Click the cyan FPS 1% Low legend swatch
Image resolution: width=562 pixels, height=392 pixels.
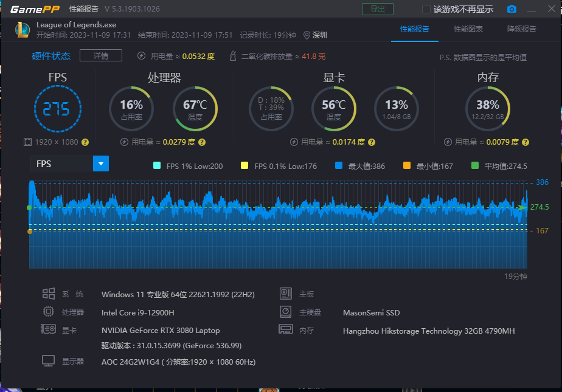click(x=157, y=165)
